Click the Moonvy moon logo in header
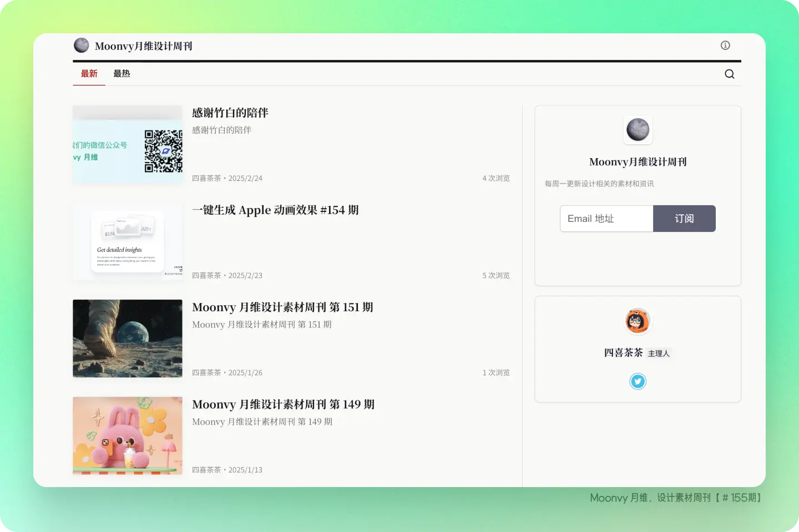 (82, 45)
